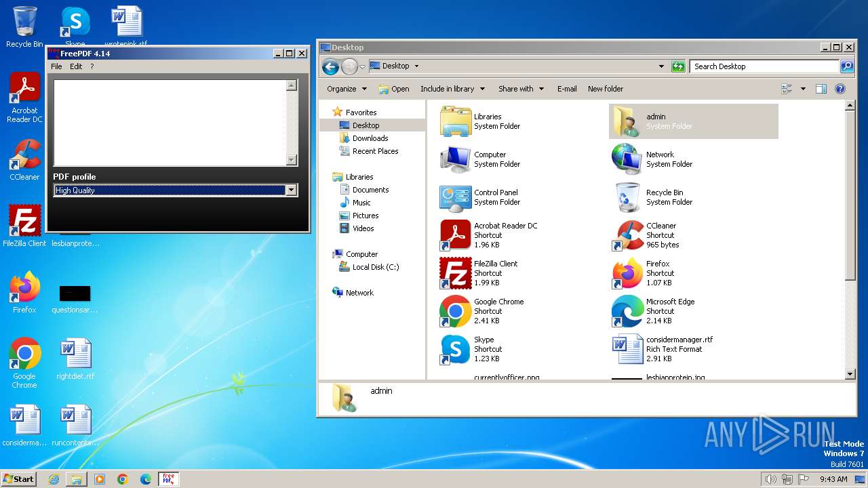Click Explorer Forward navigation button
This screenshot has width=868, height=488.
[349, 66]
